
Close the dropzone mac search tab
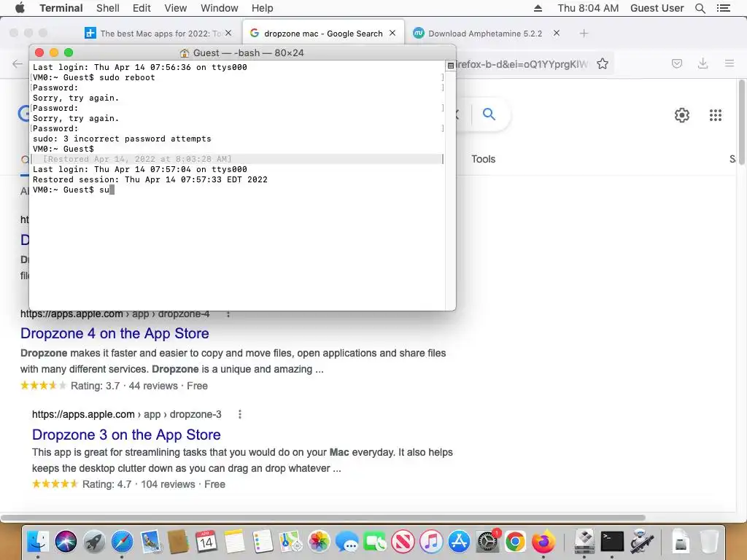pos(392,33)
